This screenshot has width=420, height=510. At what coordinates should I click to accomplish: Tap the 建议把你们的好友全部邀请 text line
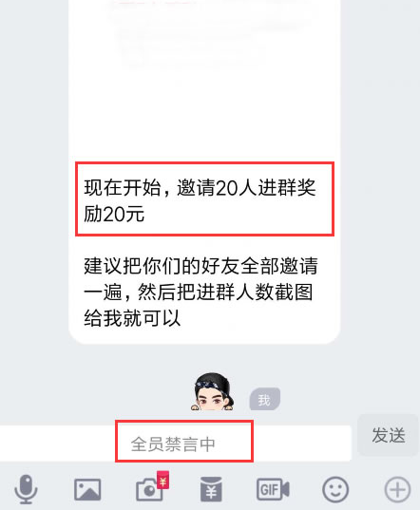click(x=200, y=266)
